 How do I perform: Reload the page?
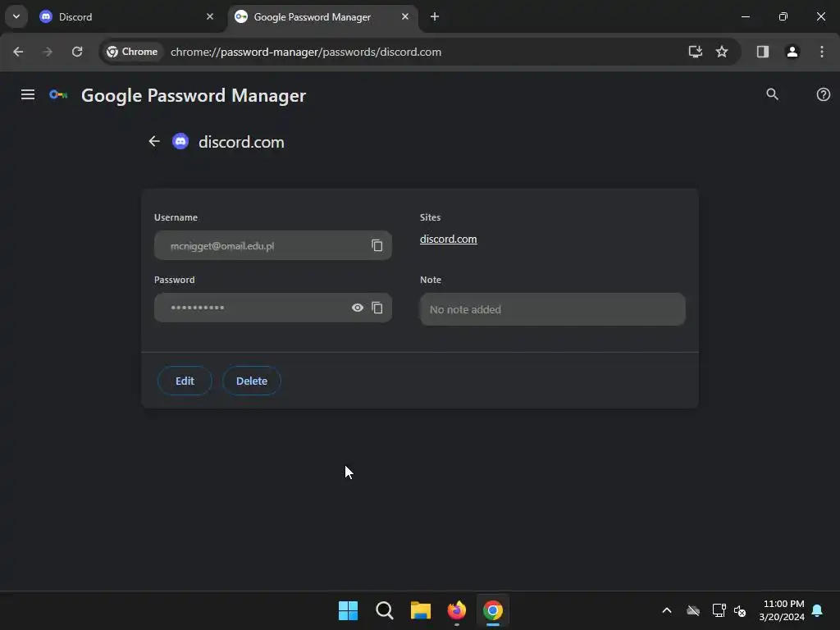(77, 52)
